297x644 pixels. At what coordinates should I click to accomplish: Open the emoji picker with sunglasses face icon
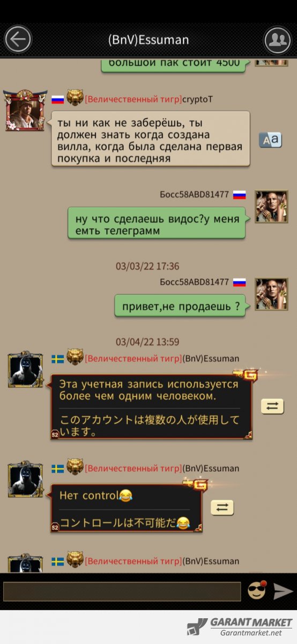tap(257, 591)
